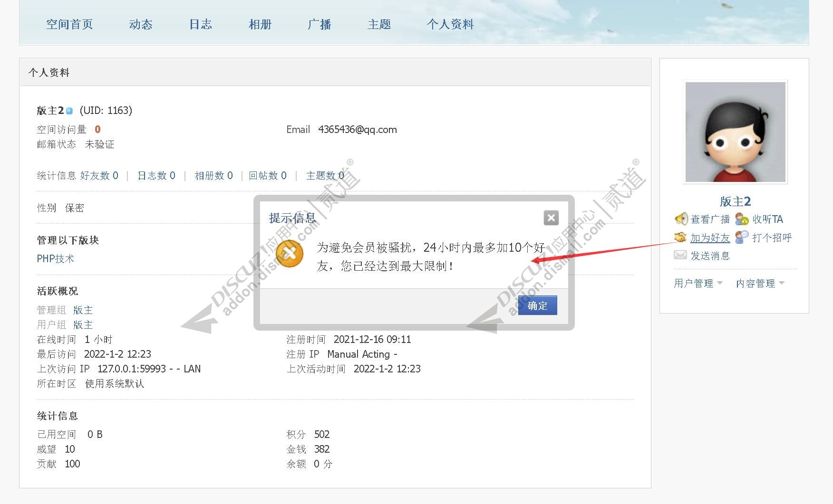The image size is (833, 504).
Task: Open the 主题数 0 link
Action: click(x=325, y=176)
